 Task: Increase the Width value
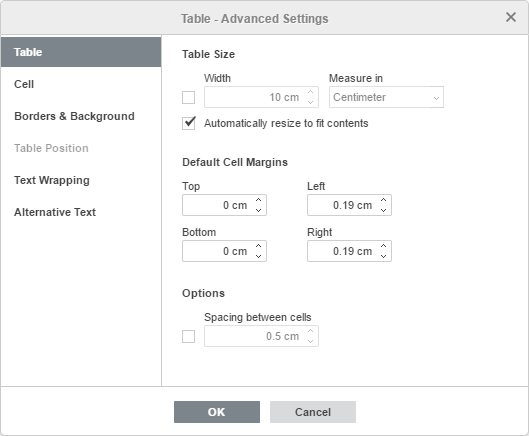coord(311,92)
